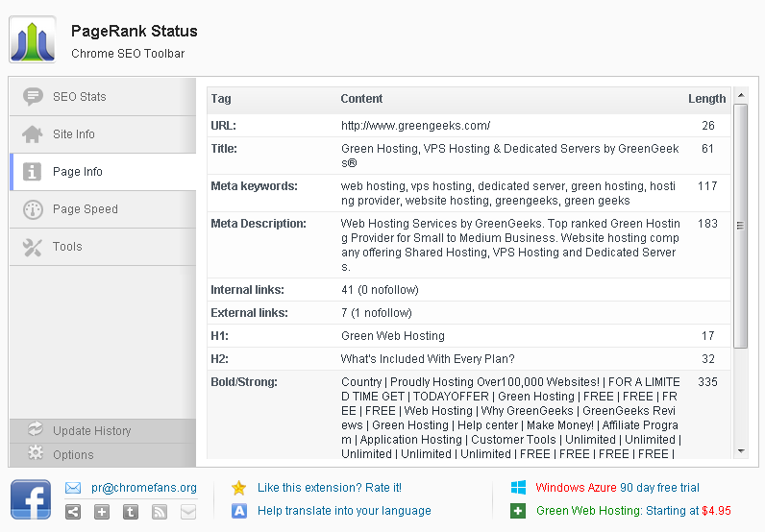Open the SEO Stats tab
This screenshot has height=532, width=765.
[x=103, y=97]
